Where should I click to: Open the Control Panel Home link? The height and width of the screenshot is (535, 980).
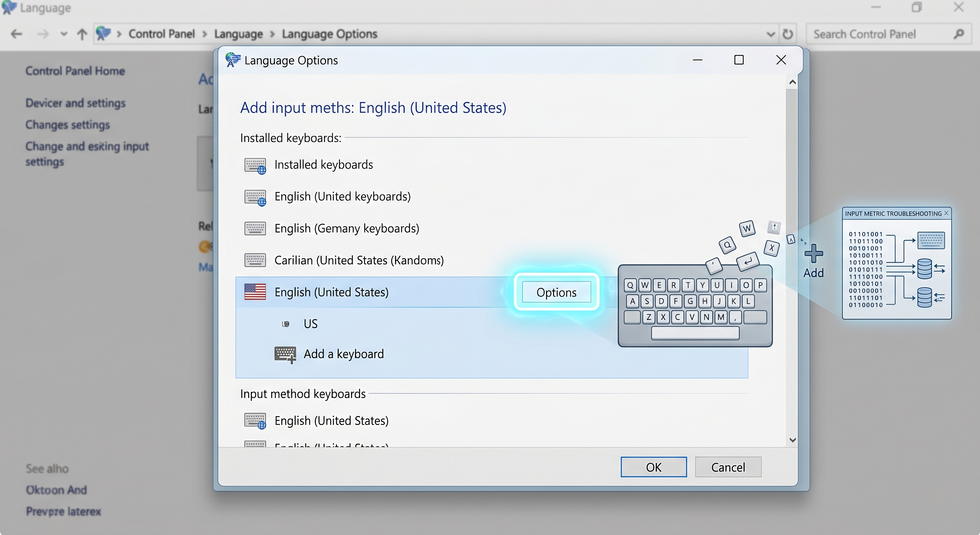point(75,71)
